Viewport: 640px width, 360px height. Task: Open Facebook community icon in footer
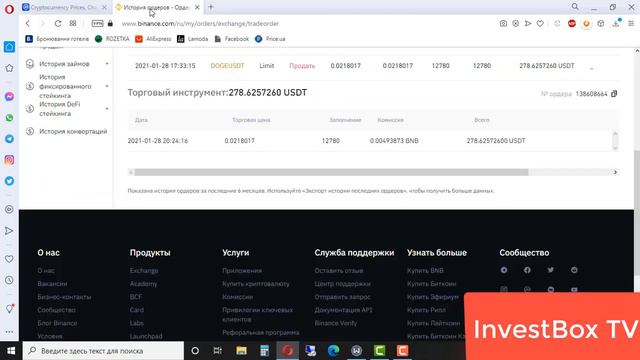coord(527,270)
